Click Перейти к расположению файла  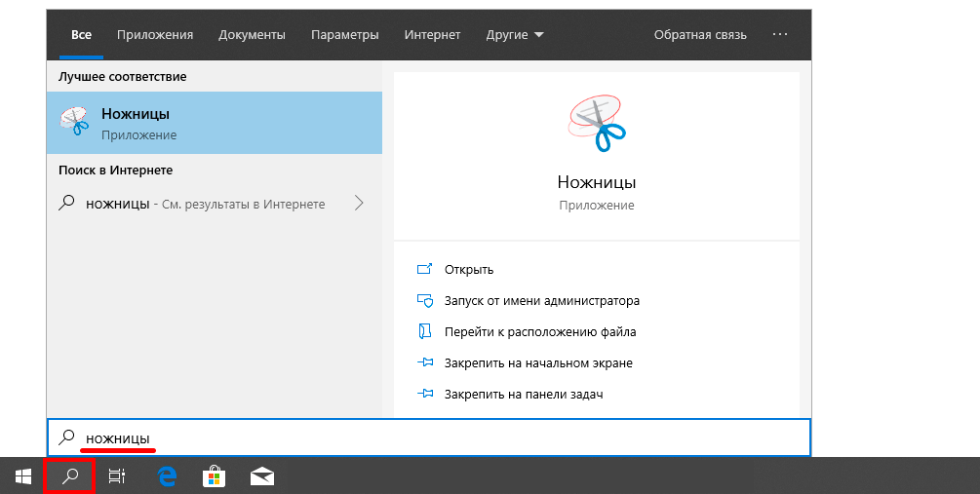pyautogui.click(x=540, y=331)
